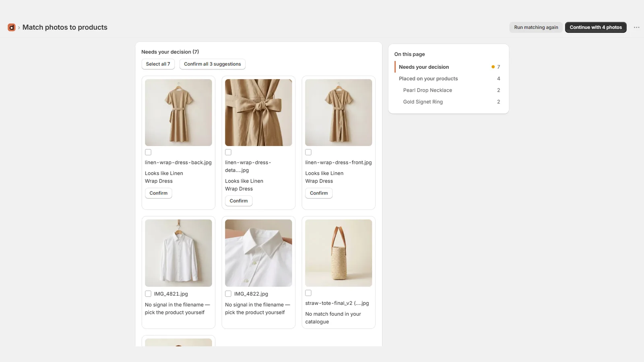Click Run matching again button
This screenshot has width=644, height=362.
536,27
